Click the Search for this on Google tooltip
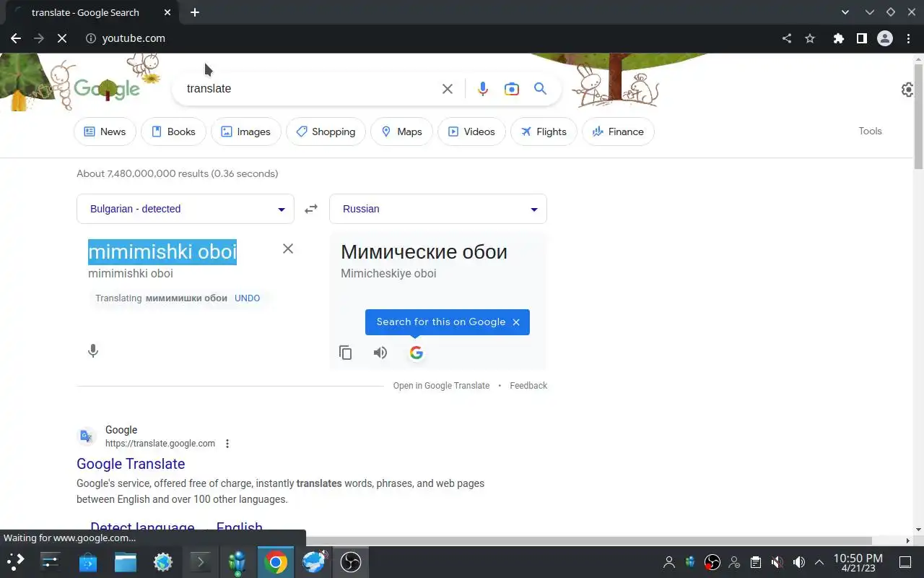924x578 pixels. [x=440, y=322]
